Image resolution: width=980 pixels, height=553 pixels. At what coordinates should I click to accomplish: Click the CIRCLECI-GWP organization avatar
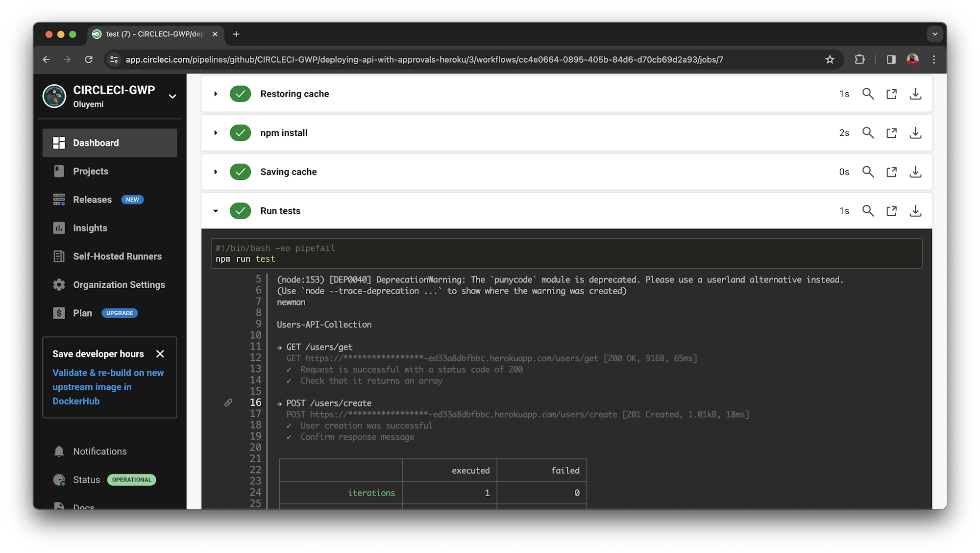point(54,96)
